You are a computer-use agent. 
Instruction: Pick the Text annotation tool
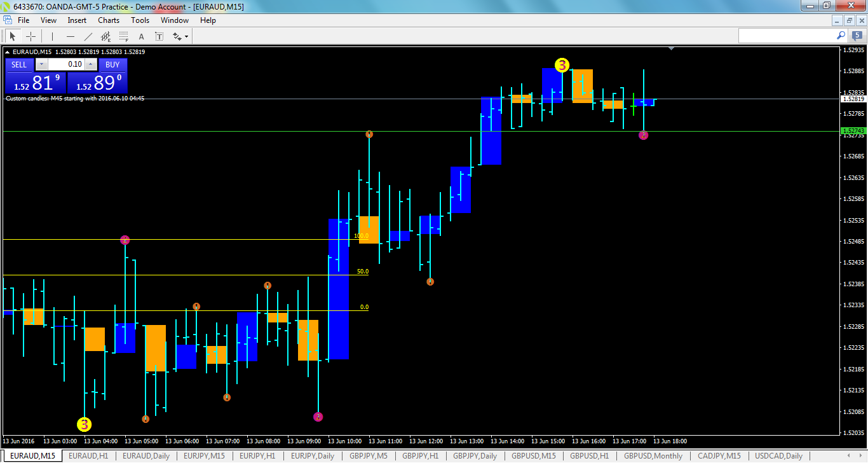click(x=141, y=36)
